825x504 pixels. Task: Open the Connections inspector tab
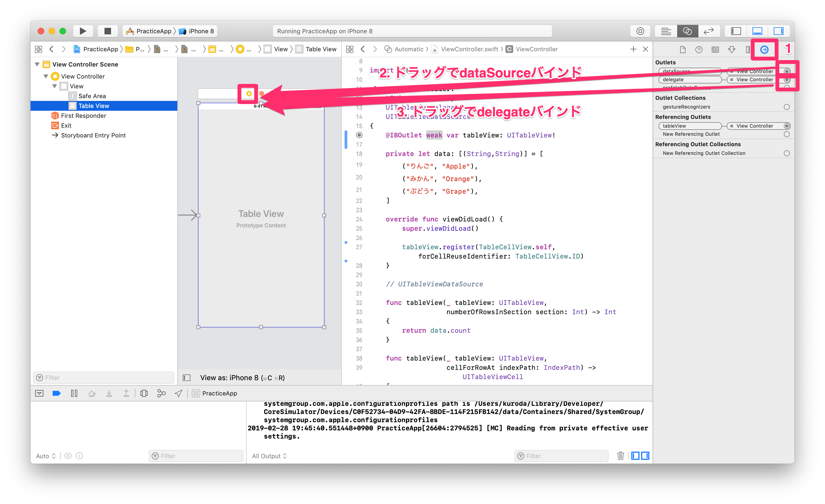coord(764,50)
